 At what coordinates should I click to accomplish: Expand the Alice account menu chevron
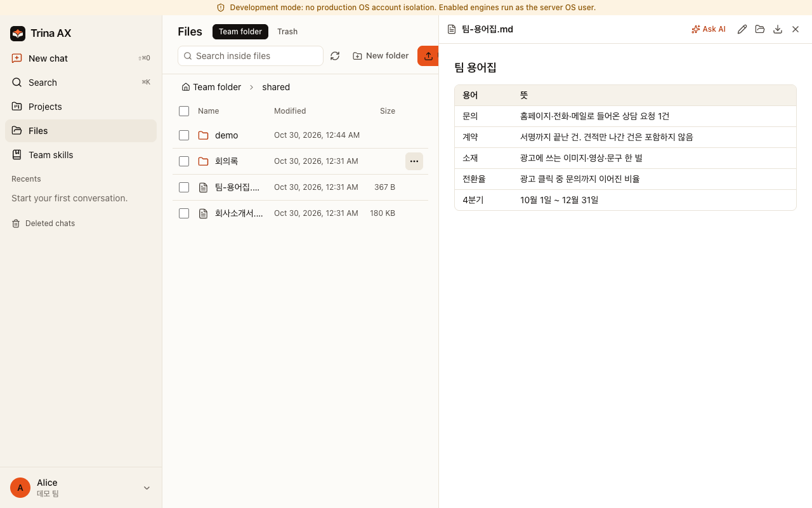click(x=147, y=488)
